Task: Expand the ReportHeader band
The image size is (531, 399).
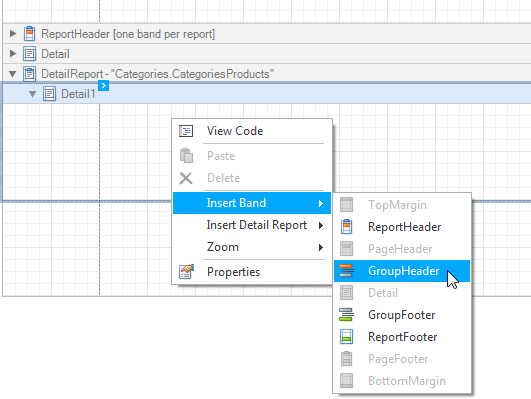Action: tap(13, 34)
